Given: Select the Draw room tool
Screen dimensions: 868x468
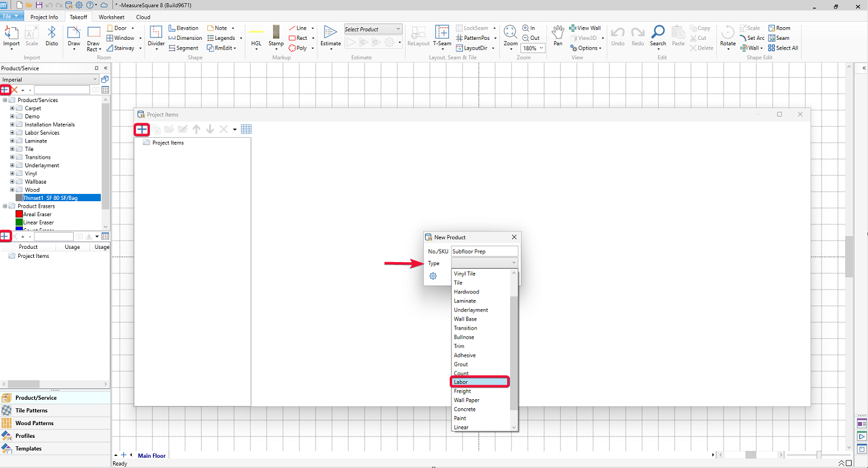Looking at the screenshot, I should (x=74, y=36).
